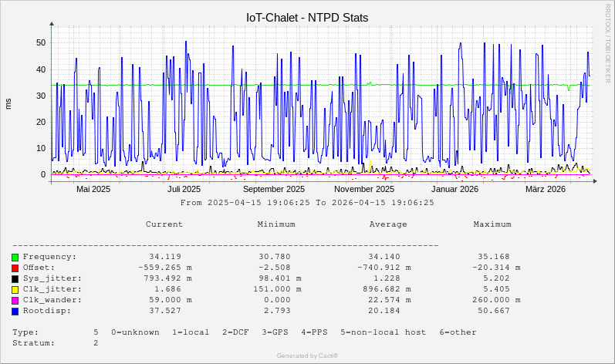
Task: Click the Generated by Cacti footer text
Action: tap(307, 356)
